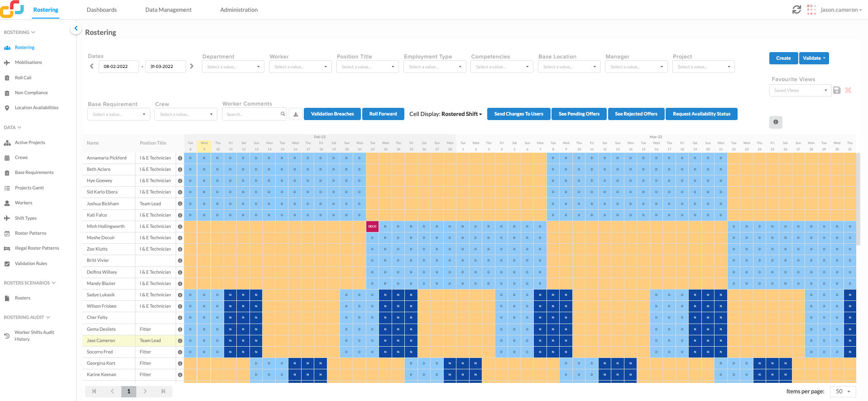Click Send Changes To Users

pyautogui.click(x=518, y=114)
